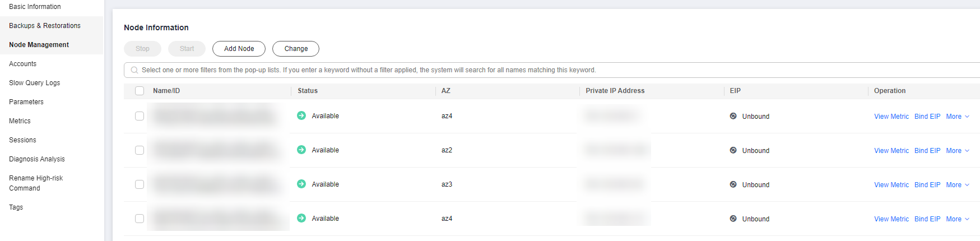Viewport: 980px width, 241px height.
Task: Click the Unbound EIP icon in the last row
Action: click(x=733, y=219)
